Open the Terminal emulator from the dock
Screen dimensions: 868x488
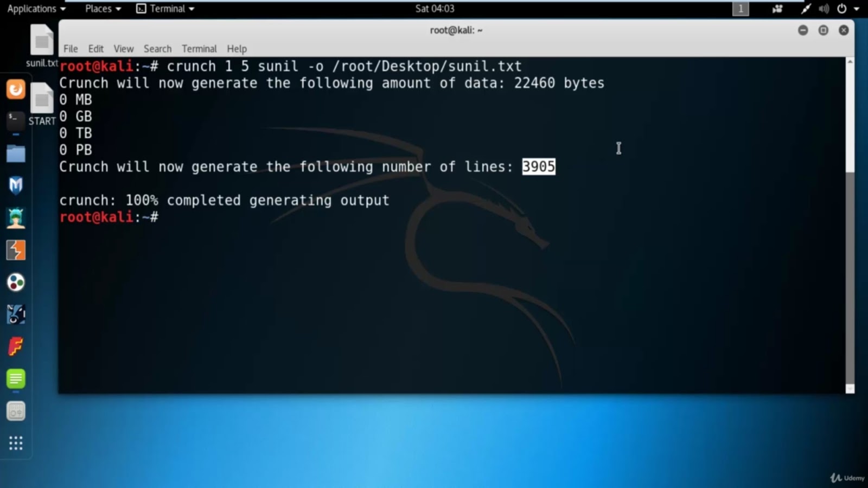point(16,120)
